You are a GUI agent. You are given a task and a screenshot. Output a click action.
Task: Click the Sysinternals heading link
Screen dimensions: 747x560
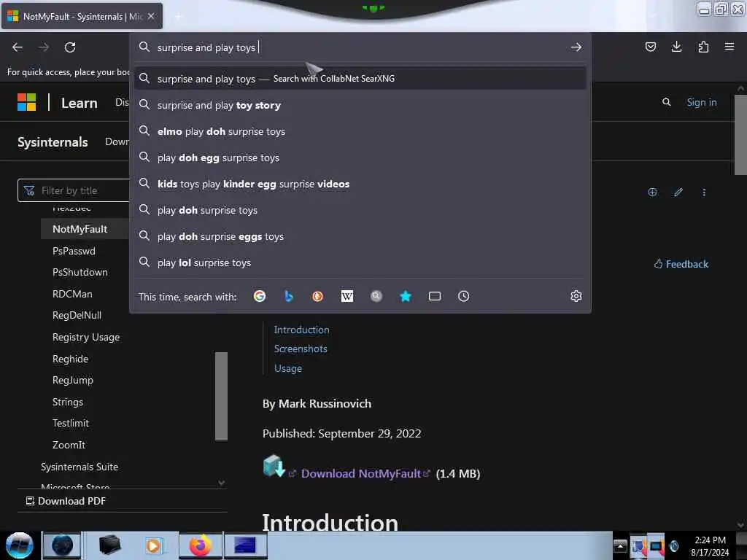click(53, 142)
